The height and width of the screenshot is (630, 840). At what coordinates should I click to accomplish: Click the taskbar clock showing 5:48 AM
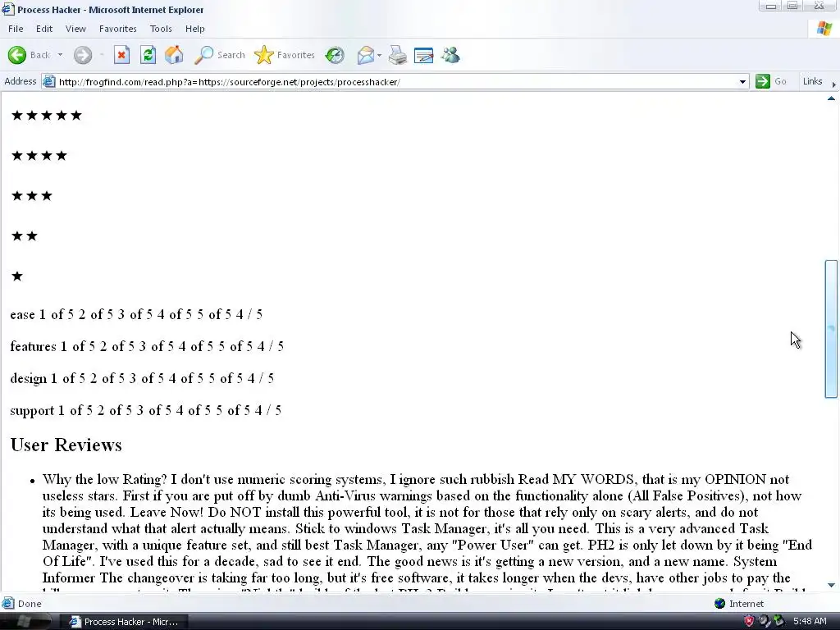(x=810, y=622)
